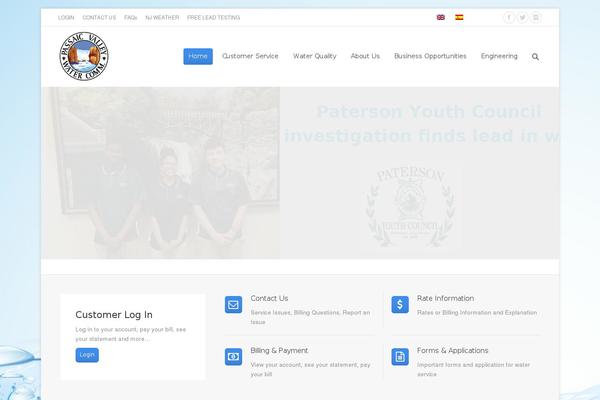
Task: Click the blue Login button under Customer Log In
Action: pyautogui.click(x=87, y=355)
